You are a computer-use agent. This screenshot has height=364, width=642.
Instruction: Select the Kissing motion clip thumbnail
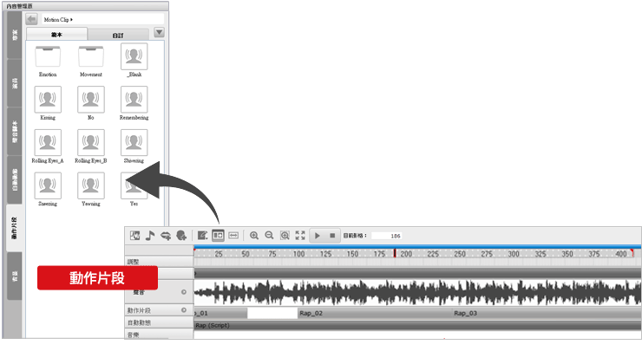(x=47, y=100)
